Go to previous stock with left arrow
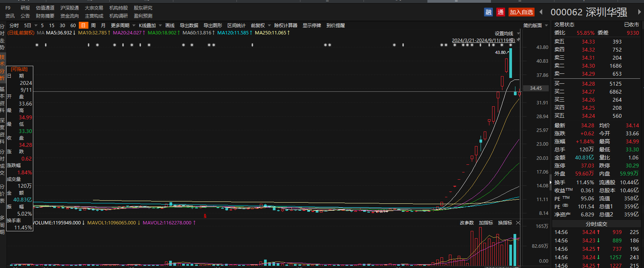This screenshot has width=644, height=268. [541, 12]
